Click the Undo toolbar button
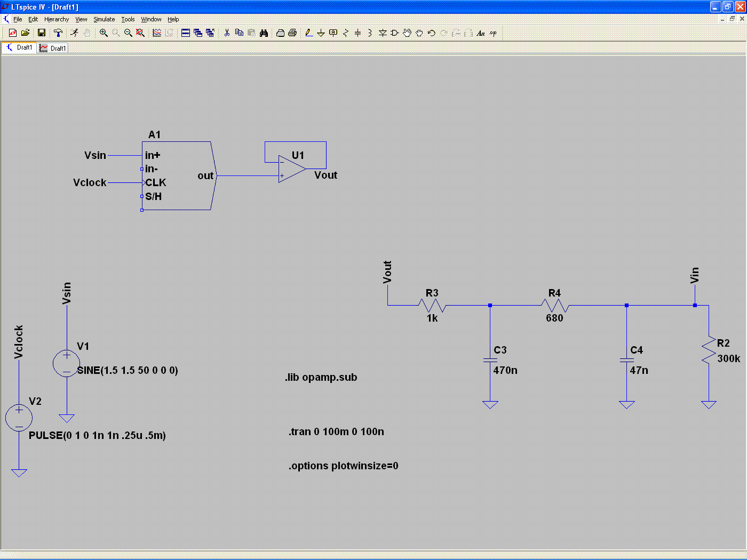 (x=431, y=33)
